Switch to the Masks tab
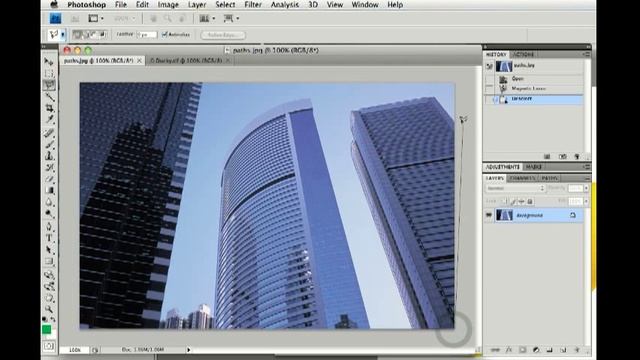The height and width of the screenshot is (360, 640). (533, 167)
